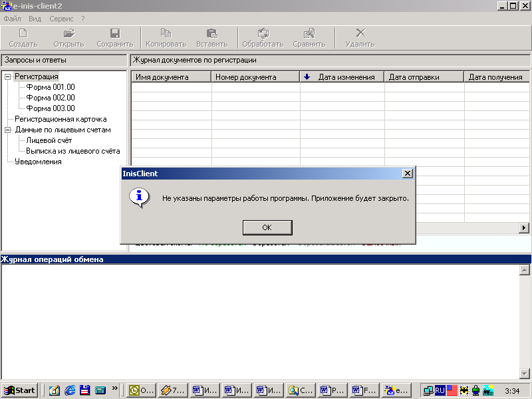Click the US flag tray icon
Screen dimensions: 532x399
point(452,390)
